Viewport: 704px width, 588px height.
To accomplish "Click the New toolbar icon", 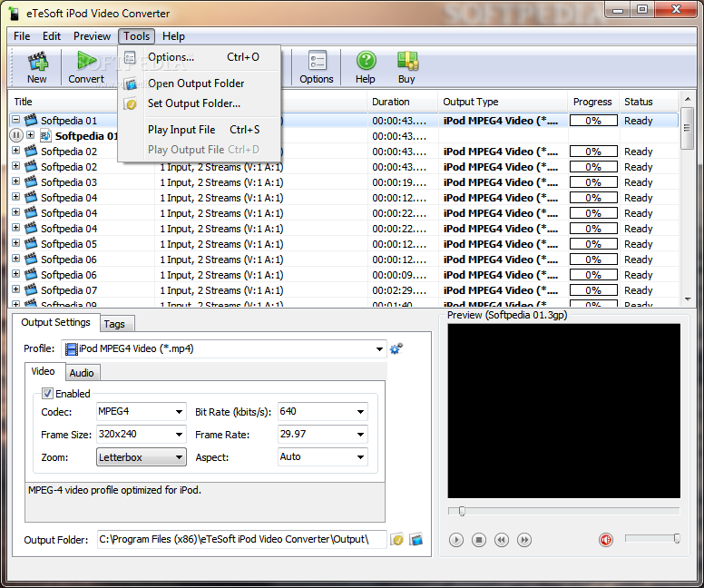I will [37, 67].
